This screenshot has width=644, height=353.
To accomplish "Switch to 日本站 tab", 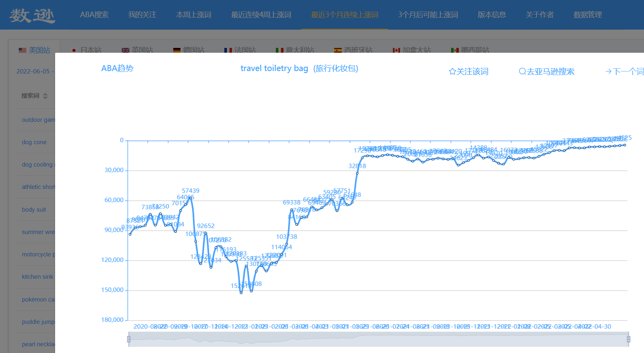I will (87, 50).
